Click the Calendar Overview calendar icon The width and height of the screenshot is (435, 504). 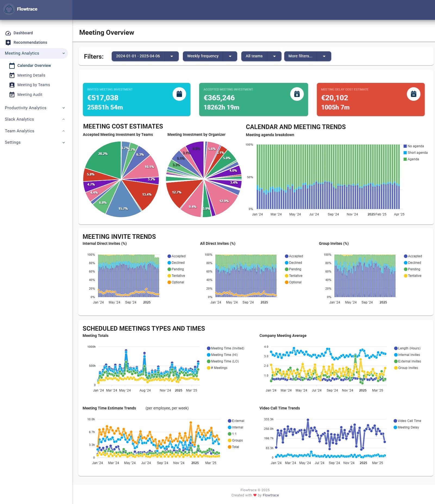point(12,66)
